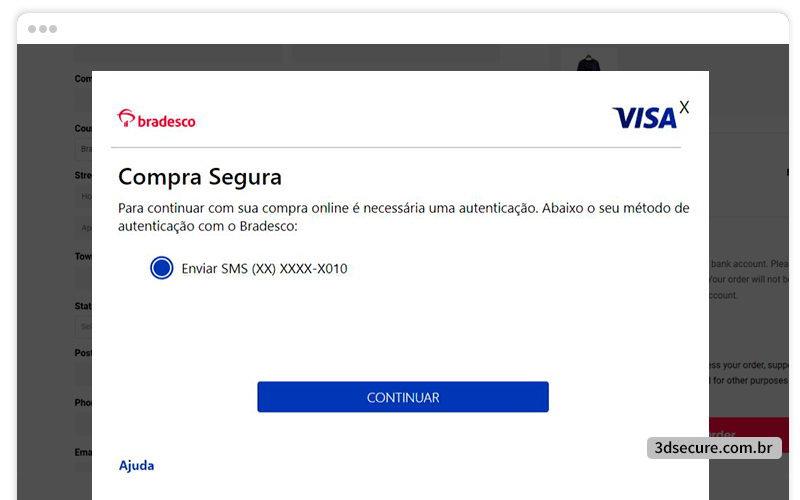Click the Bradesco logo
Viewport: 800px width, 500px height.
(156, 119)
